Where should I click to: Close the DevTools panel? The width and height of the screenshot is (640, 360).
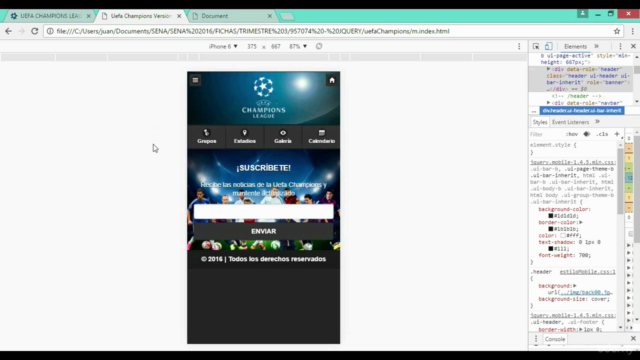pos(633,46)
